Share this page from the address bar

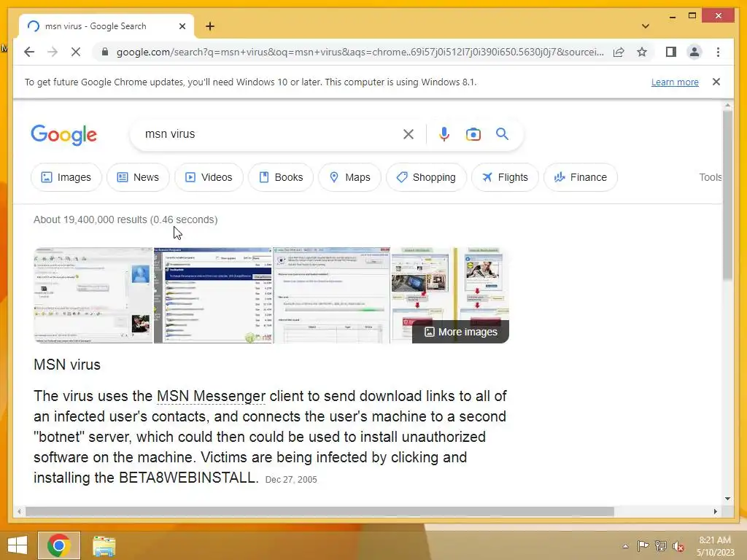(x=619, y=52)
